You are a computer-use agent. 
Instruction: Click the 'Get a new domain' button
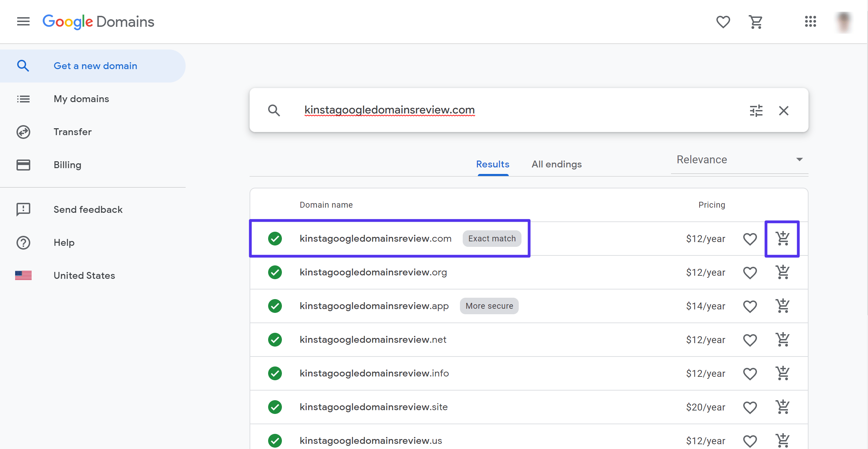[x=95, y=66]
